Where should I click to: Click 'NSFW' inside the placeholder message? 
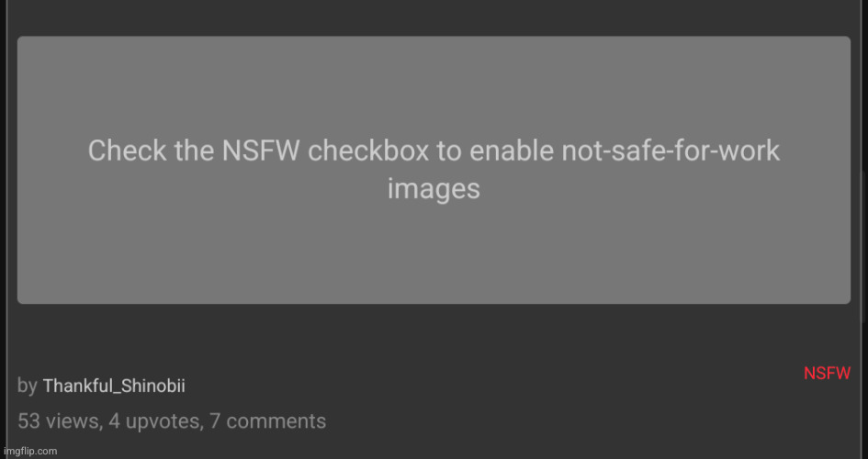point(261,151)
